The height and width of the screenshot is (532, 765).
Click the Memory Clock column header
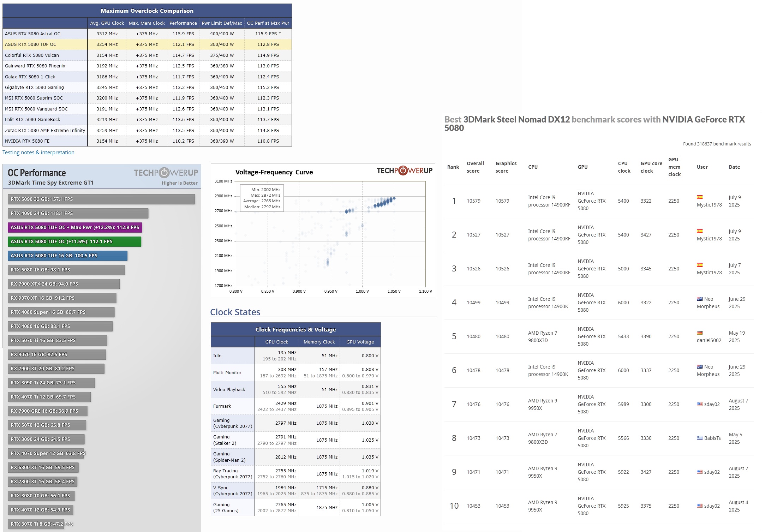click(x=319, y=342)
